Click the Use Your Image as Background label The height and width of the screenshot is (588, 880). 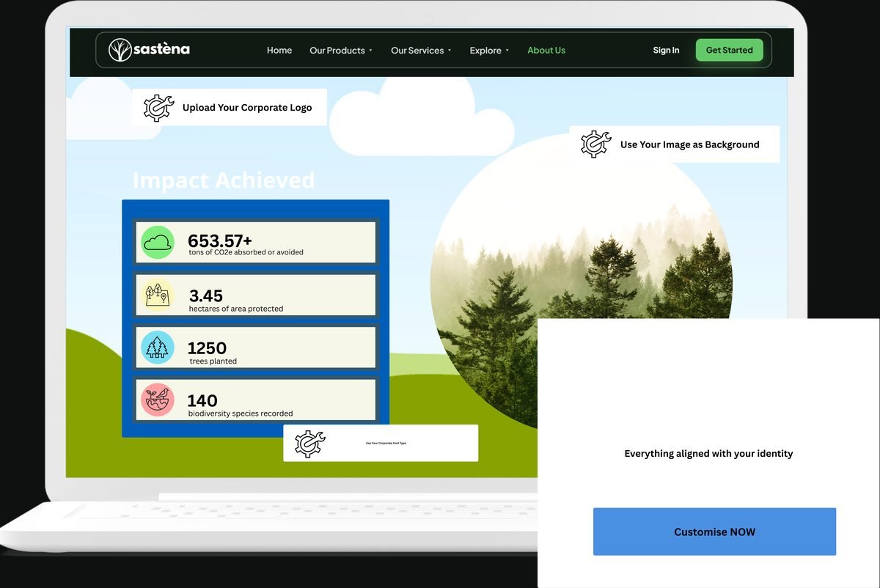coord(690,144)
